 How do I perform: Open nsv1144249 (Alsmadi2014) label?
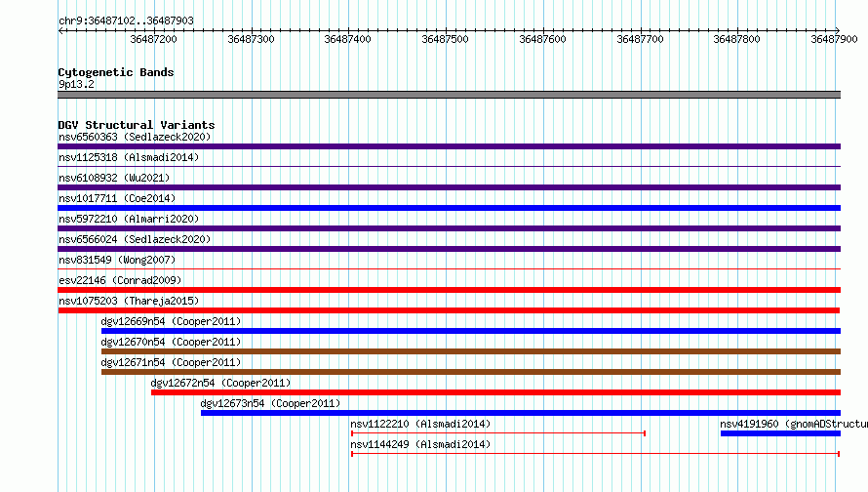coord(420,444)
